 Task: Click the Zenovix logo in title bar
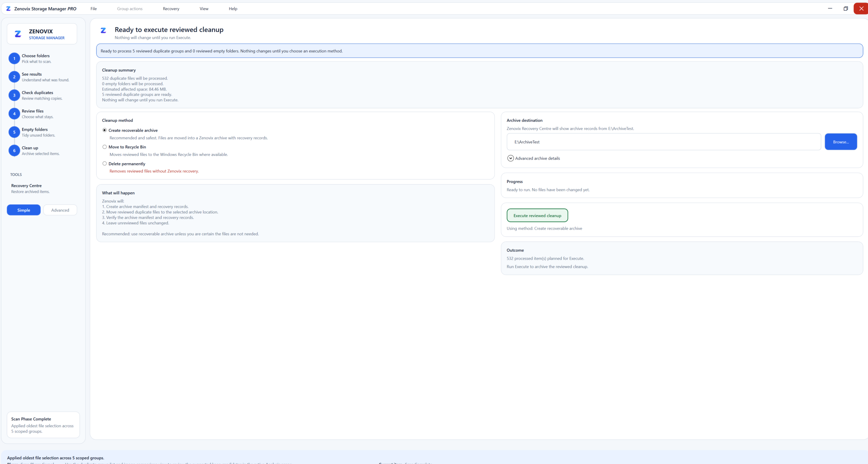pos(9,9)
